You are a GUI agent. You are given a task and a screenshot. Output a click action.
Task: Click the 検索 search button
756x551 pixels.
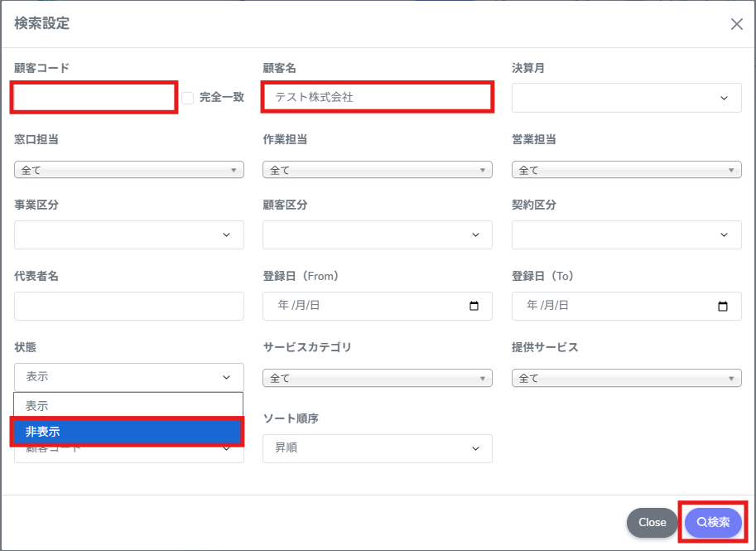713,522
